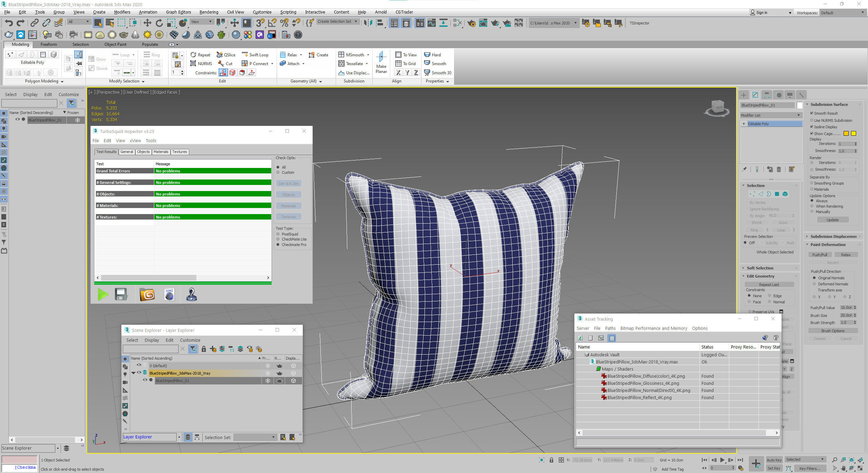Click the stamp icon in TurboSquid Inspector
The width and height of the screenshot is (868, 473).
(x=192, y=294)
